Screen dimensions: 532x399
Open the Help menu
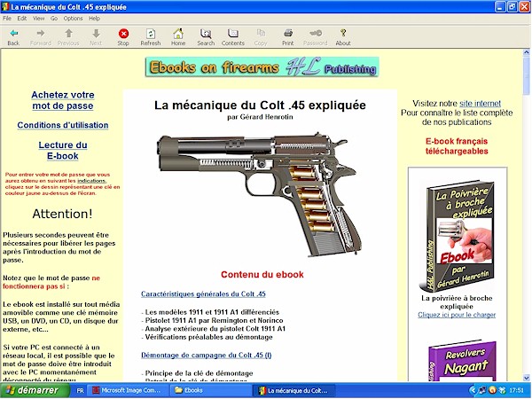click(x=94, y=19)
